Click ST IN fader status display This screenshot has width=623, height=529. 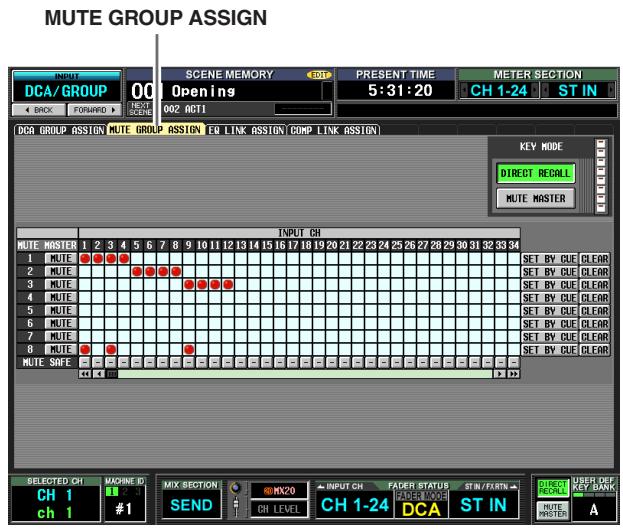pos(484,504)
